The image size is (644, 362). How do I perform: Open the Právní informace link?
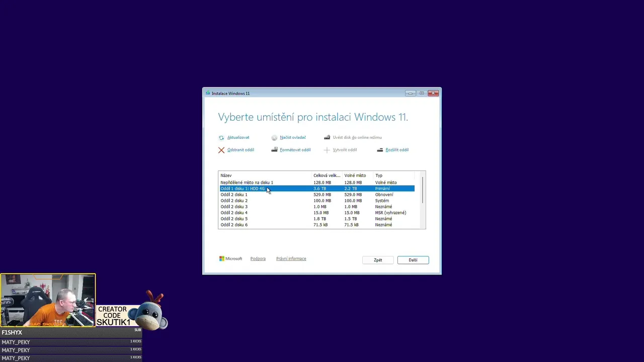291,258
